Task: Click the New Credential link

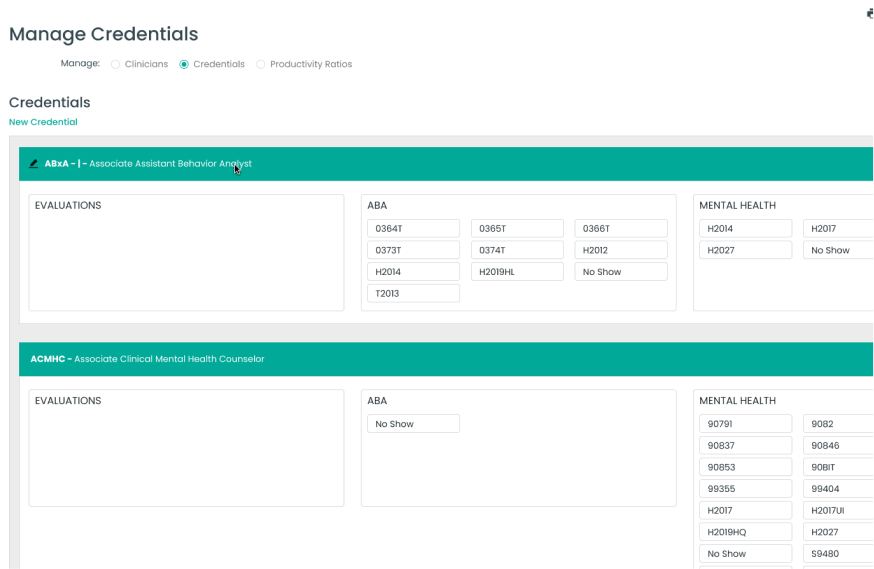Action: point(43,122)
